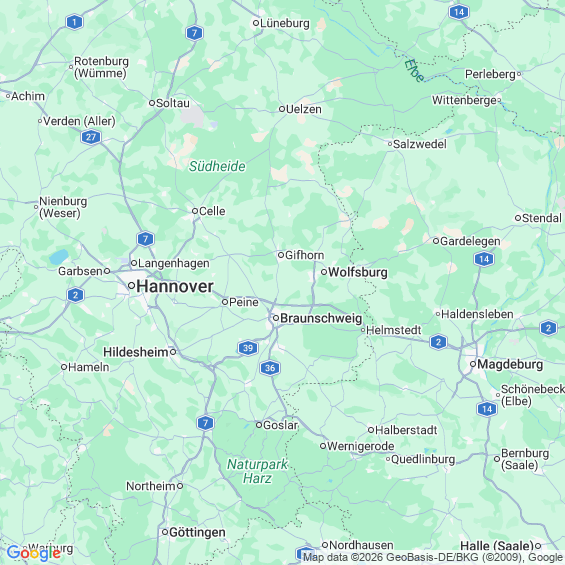The image size is (565, 565).
Task: Click the Braunschweig city marker
Action: coord(276,318)
